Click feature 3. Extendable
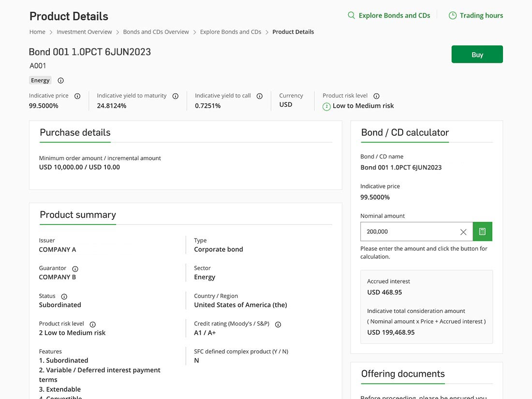Image resolution: width=532 pixels, height=399 pixels. pos(59,389)
